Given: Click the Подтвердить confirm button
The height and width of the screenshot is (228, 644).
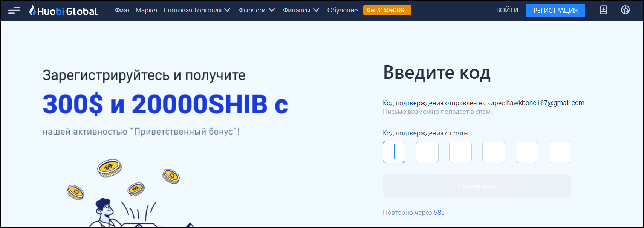Looking at the screenshot, I should coord(477,186).
